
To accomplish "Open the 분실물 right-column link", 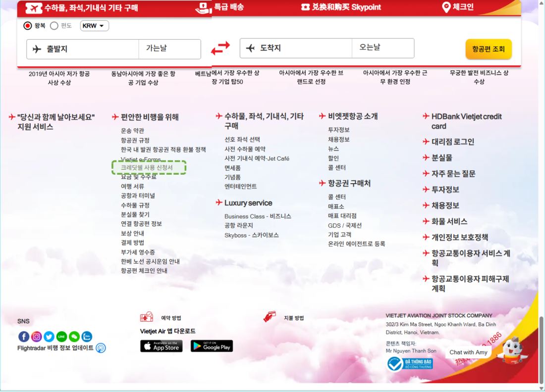I will tap(442, 157).
